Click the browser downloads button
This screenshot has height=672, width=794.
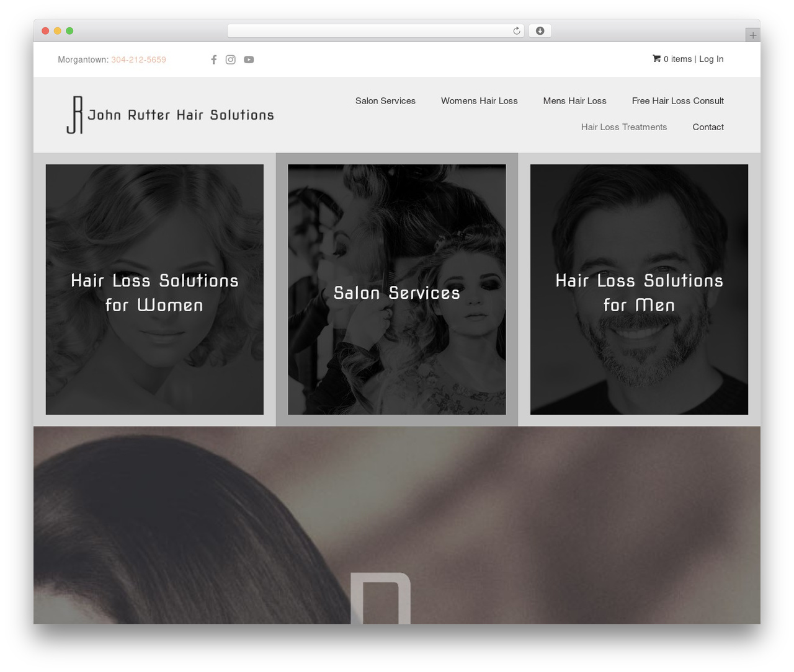pos(540,31)
